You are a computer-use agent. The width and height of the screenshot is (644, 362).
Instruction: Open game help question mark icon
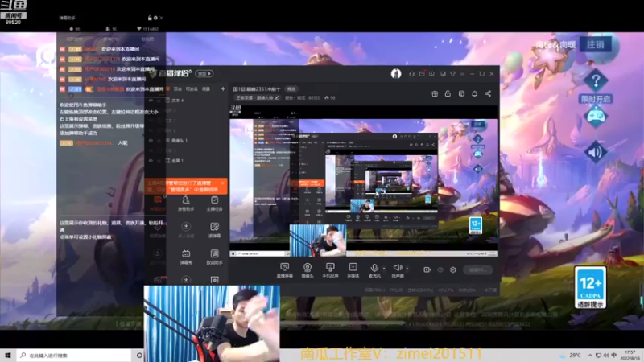[x=596, y=81]
